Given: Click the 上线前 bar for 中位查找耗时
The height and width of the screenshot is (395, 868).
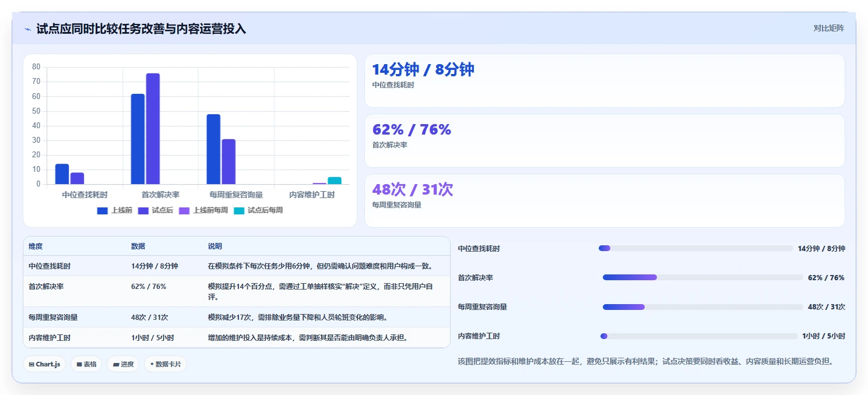Looking at the screenshot, I should [62, 174].
